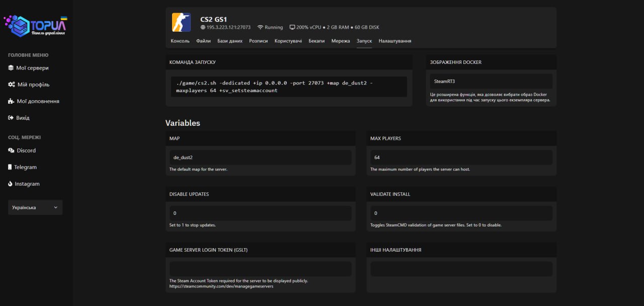This screenshot has height=306, width=644.
Task: Click the Max Players input field
Action: click(x=461, y=158)
